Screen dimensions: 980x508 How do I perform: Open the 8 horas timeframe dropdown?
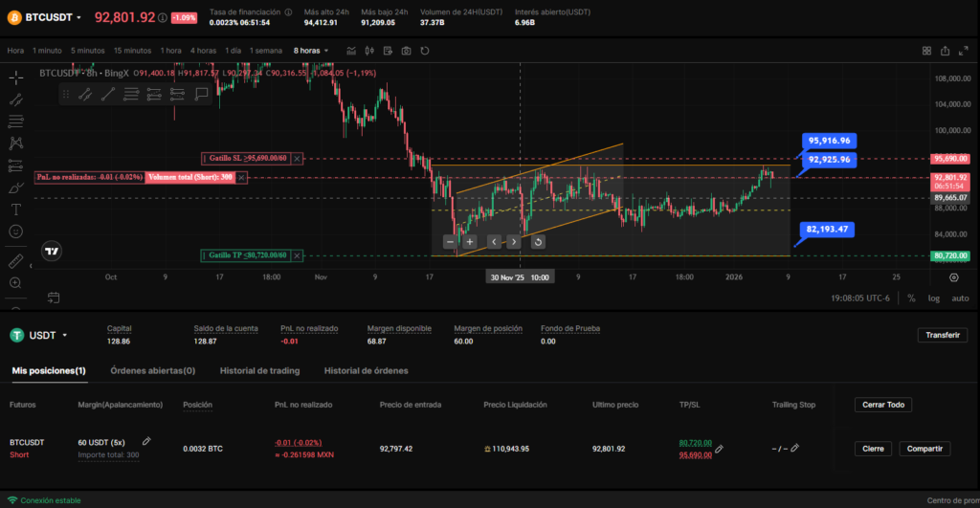click(x=311, y=51)
